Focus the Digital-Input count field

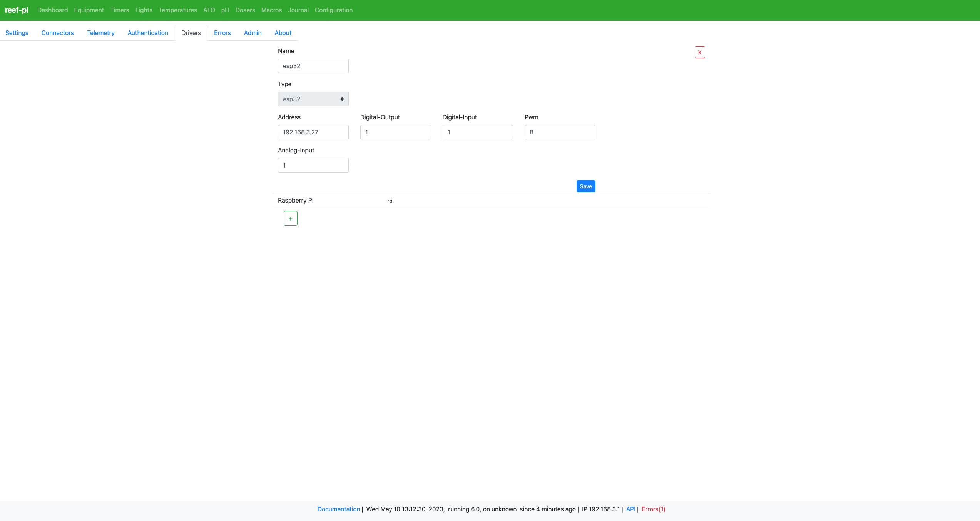478,132
